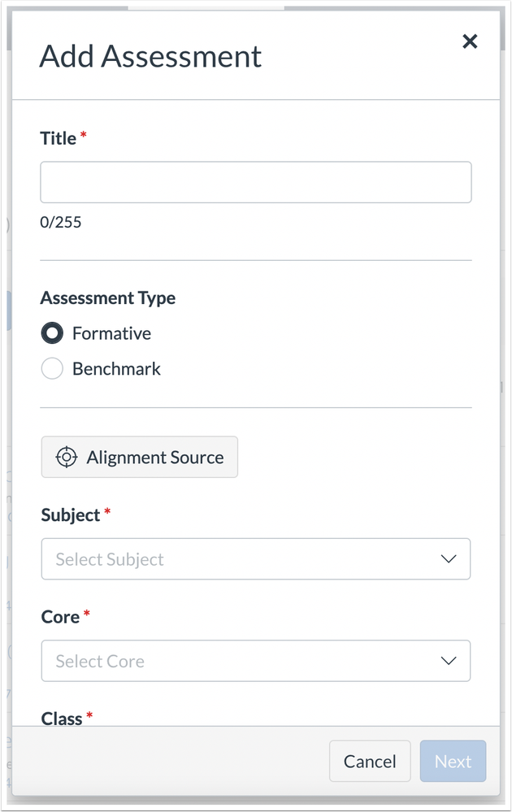
Task: Open the Select Subject dropdown
Action: (x=256, y=558)
